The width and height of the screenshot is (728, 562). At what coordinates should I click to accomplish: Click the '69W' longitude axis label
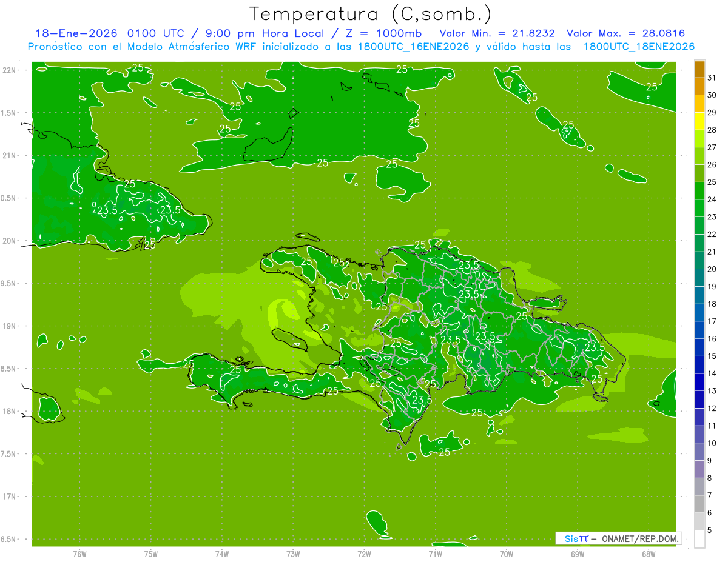tap(578, 554)
